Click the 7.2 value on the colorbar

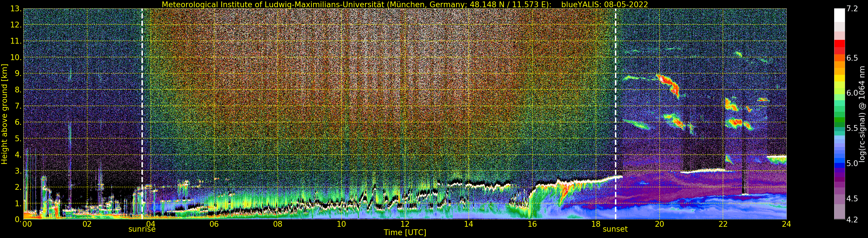[x=852, y=9]
